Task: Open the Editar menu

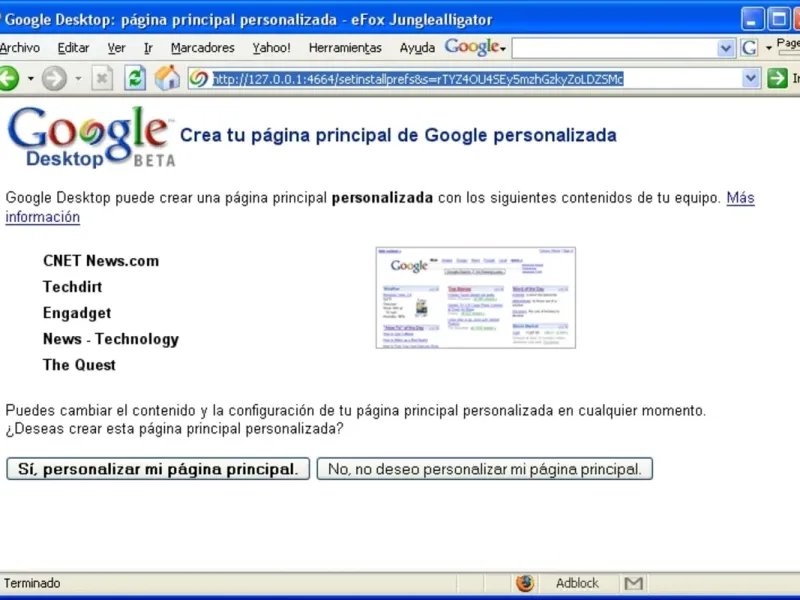Action: [x=73, y=48]
